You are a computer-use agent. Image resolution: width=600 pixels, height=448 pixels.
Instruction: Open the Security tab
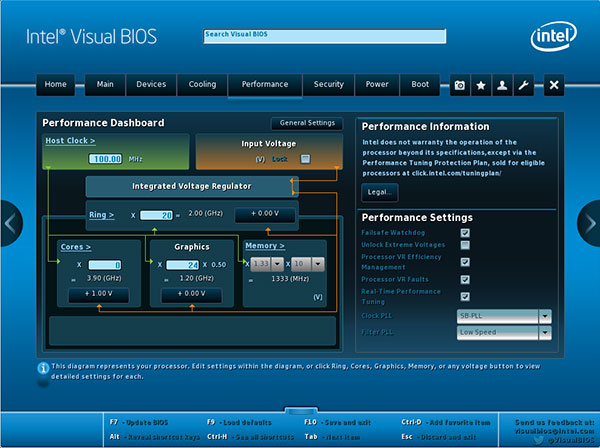click(x=329, y=85)
